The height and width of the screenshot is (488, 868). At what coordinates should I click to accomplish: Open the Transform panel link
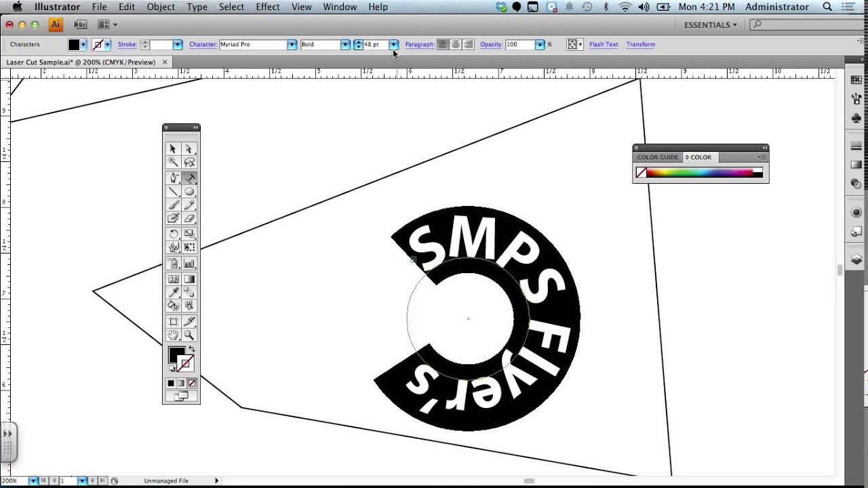[x=640, y=45]
